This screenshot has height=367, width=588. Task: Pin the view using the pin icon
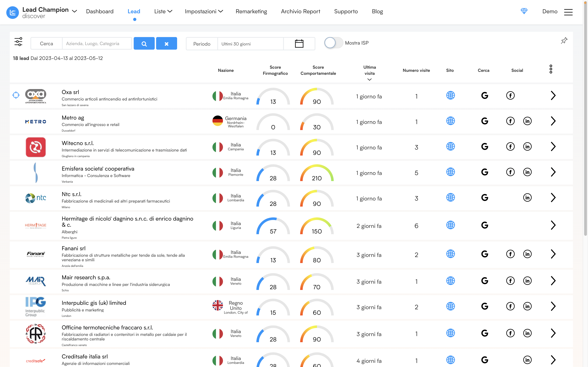coord(564,41)
